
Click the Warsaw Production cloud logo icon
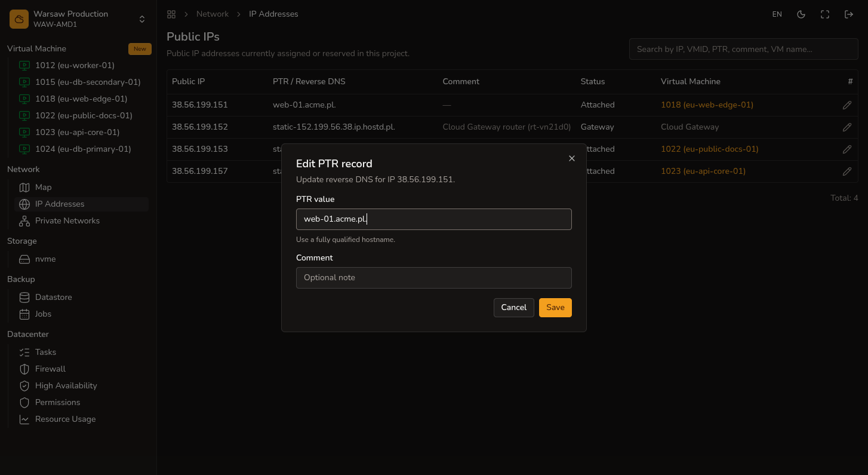coord(19,19)
